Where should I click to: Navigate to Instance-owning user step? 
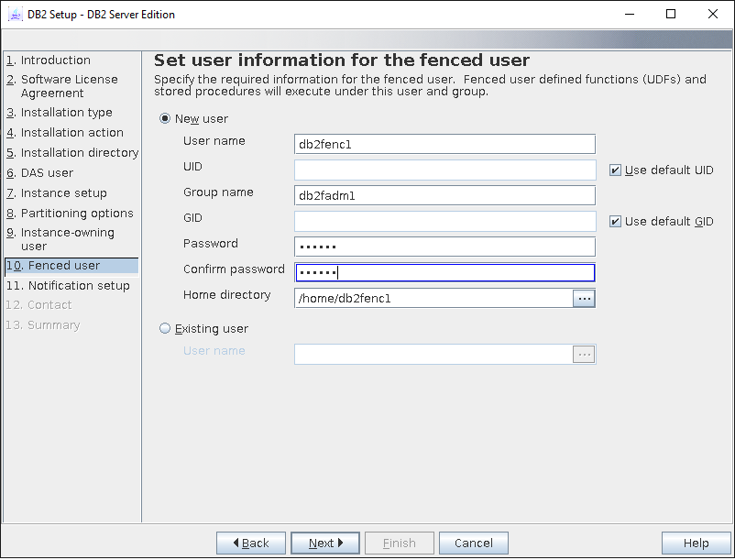coord(67,239)
